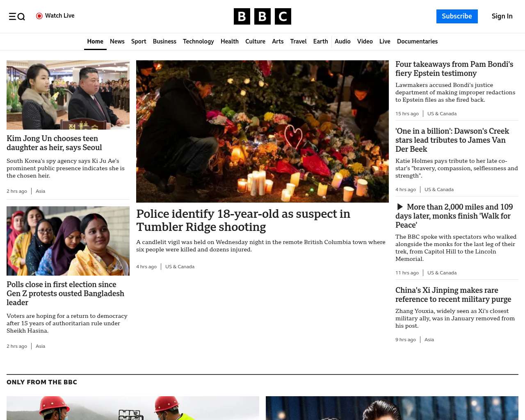Read the Tumbler Ridge shooting story

tap(243, 220)
